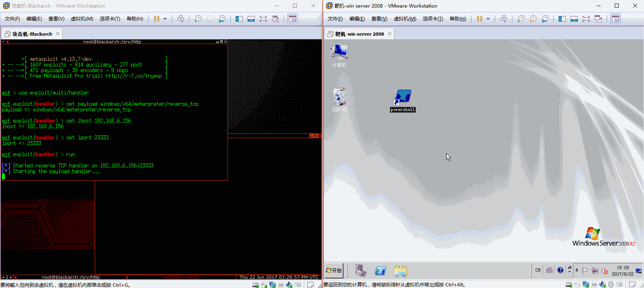The width and height of the screenshot is (644, 288).
Task: Open 虚拟机(M) menu in win server window
Action: pyautogui.click(x=405, y=19)
